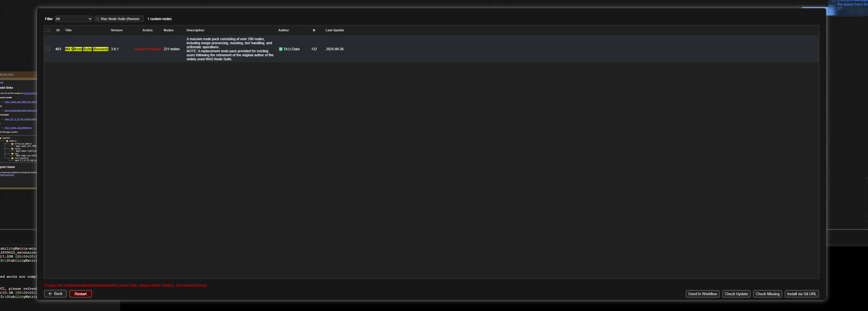The image size is (868, 311).
Task: Click the Check Missing button
Action: [767, 294]
